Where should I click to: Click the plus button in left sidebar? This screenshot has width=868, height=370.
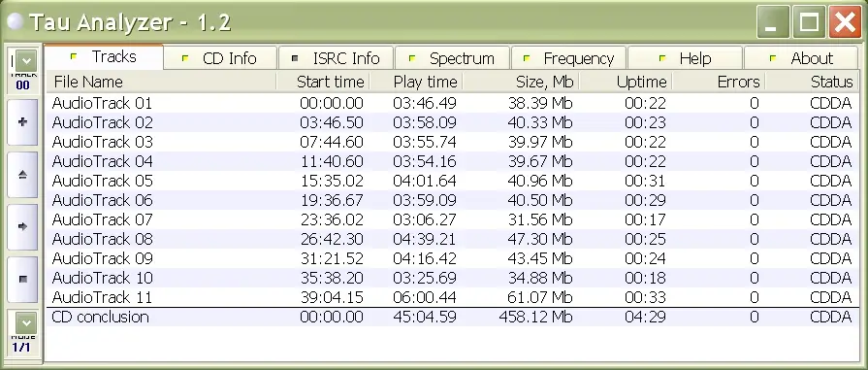(x=22, y=122)
